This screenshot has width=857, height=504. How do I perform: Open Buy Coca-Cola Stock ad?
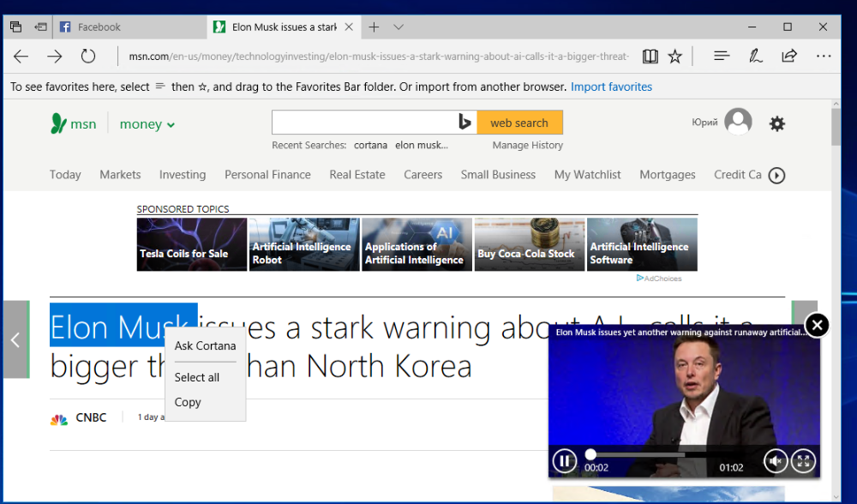tap(530, 244)
